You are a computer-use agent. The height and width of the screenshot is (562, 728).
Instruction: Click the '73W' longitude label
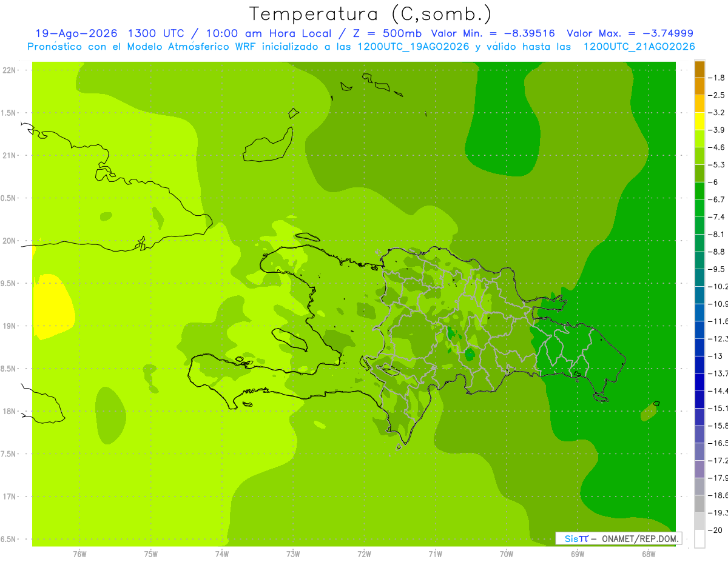click(293, 554)
